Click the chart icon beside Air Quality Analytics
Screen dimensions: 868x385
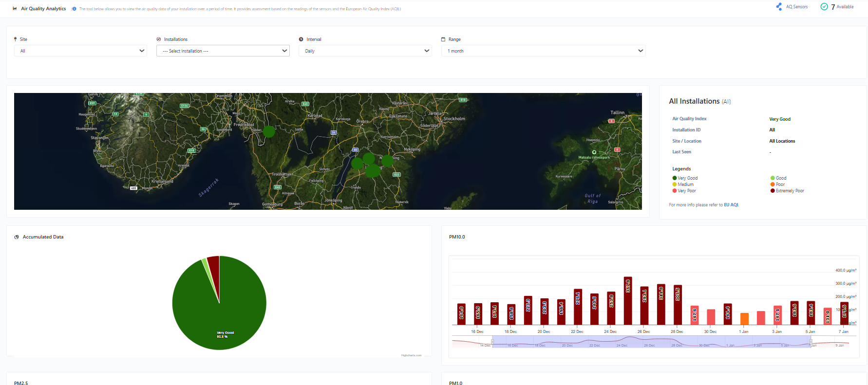pos(15,8)
